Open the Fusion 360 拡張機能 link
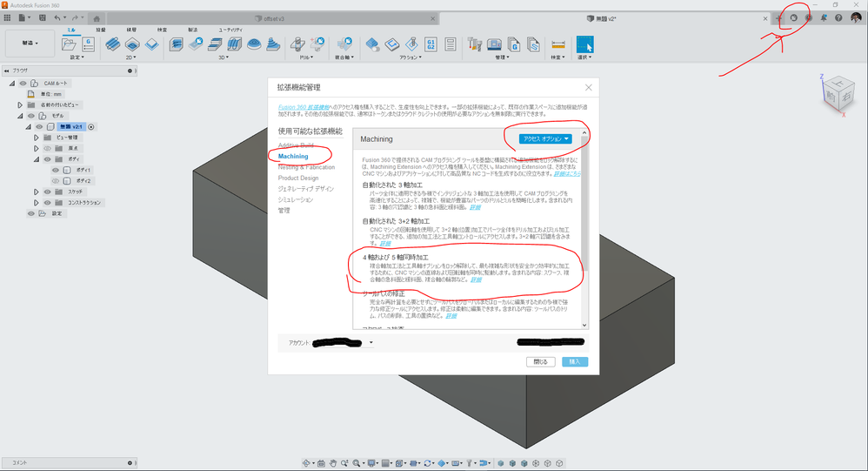868x471 pixels. pyautogui.click(x=304, y=107)
